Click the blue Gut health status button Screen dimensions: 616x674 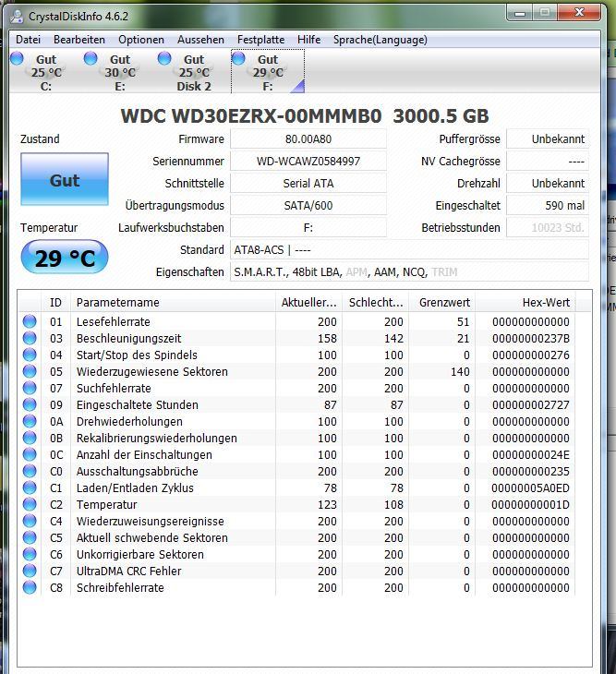(x=65, y=179)
